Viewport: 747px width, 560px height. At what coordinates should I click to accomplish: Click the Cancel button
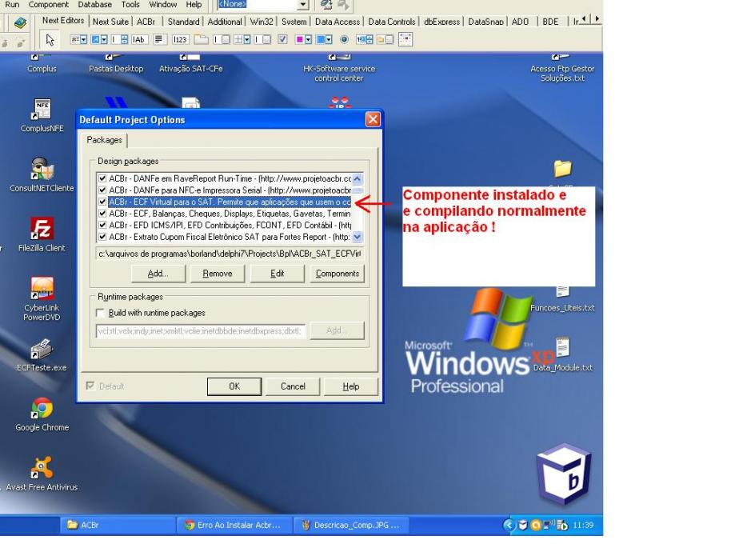(x=293, y=386)
